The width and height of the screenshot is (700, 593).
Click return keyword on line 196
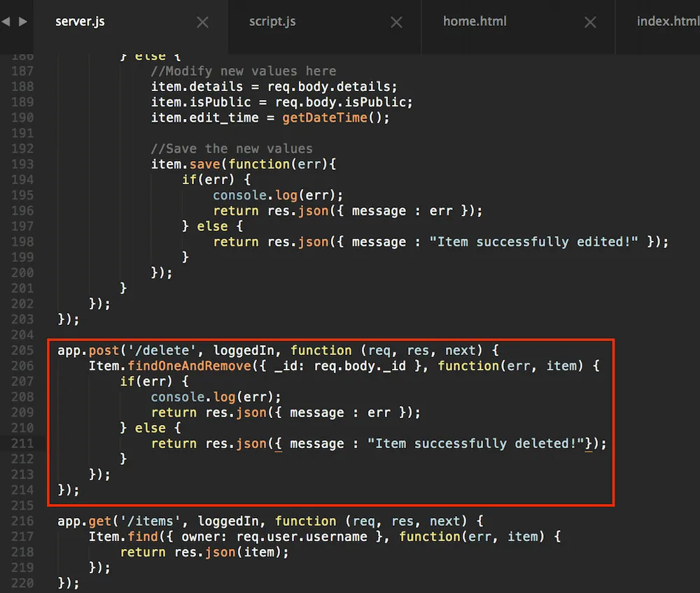(236, 211)
